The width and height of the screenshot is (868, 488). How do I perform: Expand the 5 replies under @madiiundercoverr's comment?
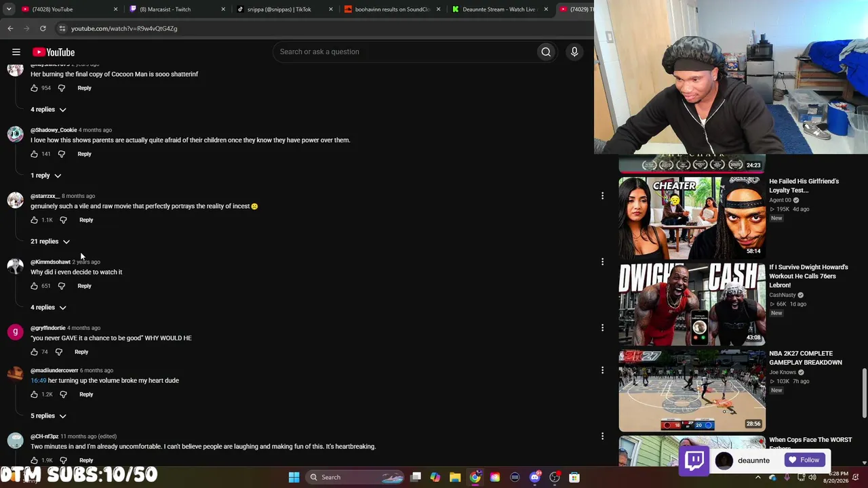pyautogui.click(x=48, y=416)
